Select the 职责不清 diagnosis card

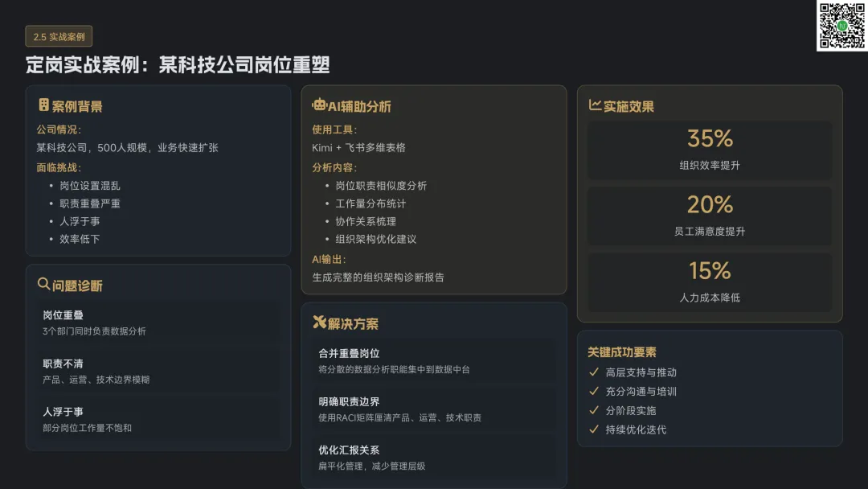coord(158,371)
